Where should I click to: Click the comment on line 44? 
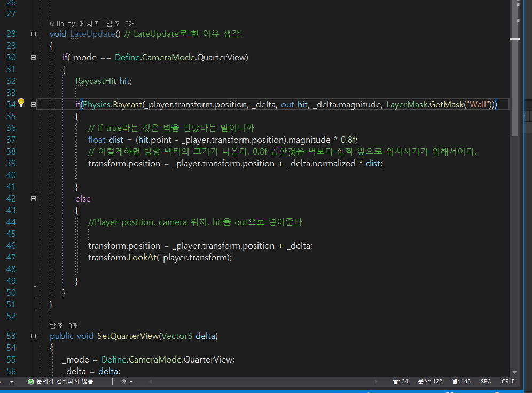tap(195, 222)
